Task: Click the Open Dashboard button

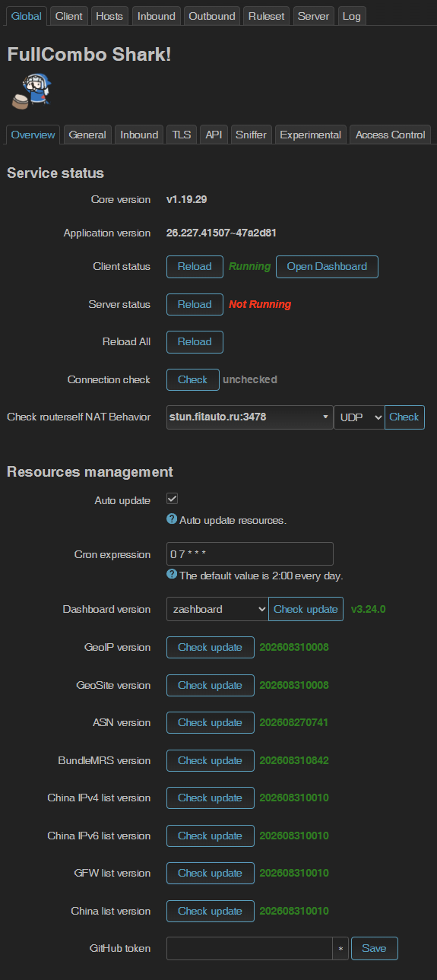Action: coord(327,266)
